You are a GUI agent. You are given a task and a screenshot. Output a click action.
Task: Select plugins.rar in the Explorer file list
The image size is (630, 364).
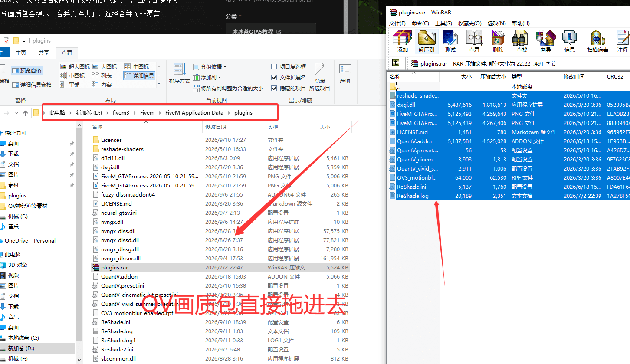coord(220,268)
